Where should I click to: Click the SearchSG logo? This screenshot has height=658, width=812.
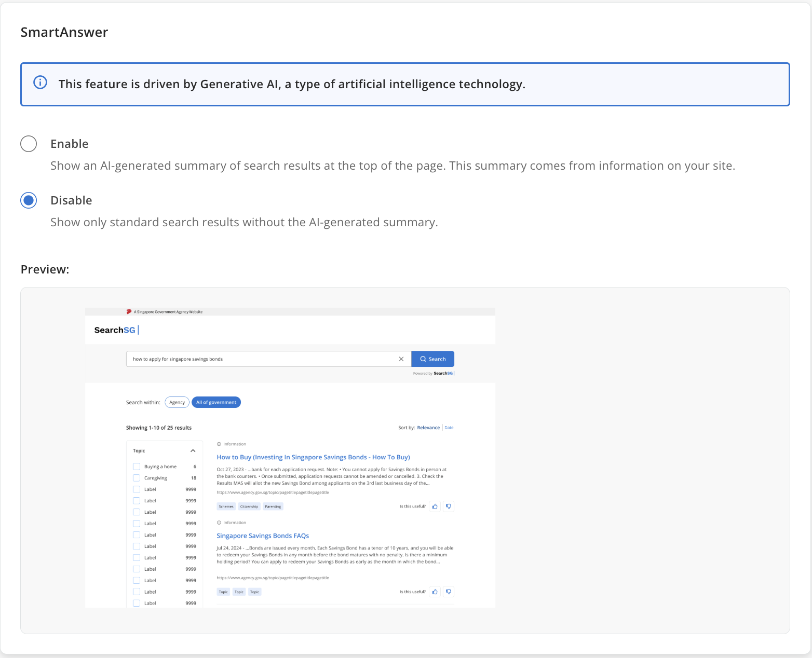[114, 330]
